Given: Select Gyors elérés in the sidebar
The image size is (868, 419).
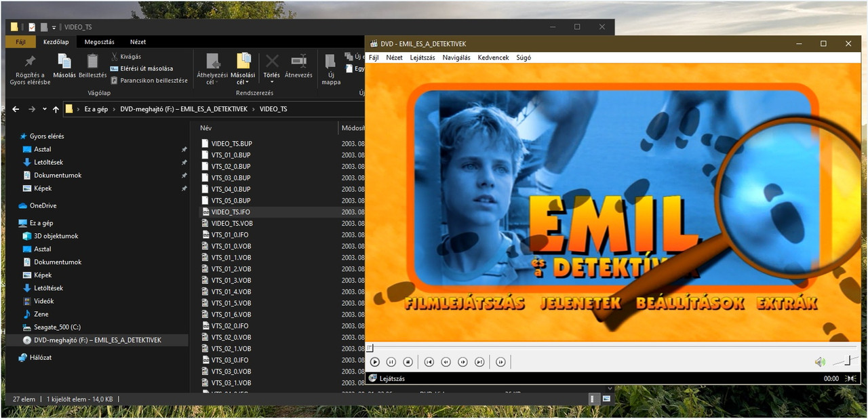Looking at the screenshot, I should (x=47, y=136).
